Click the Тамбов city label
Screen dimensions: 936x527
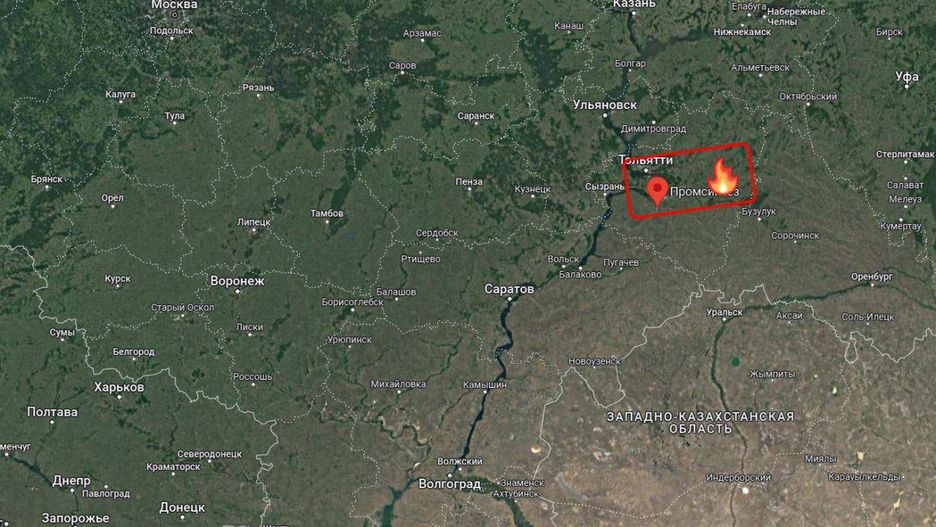[327, 213]
